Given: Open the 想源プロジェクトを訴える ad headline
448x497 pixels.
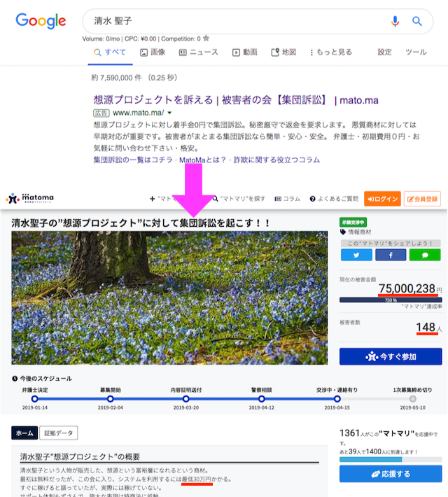Looking at the screenshot, I should (x=236, y=100).
